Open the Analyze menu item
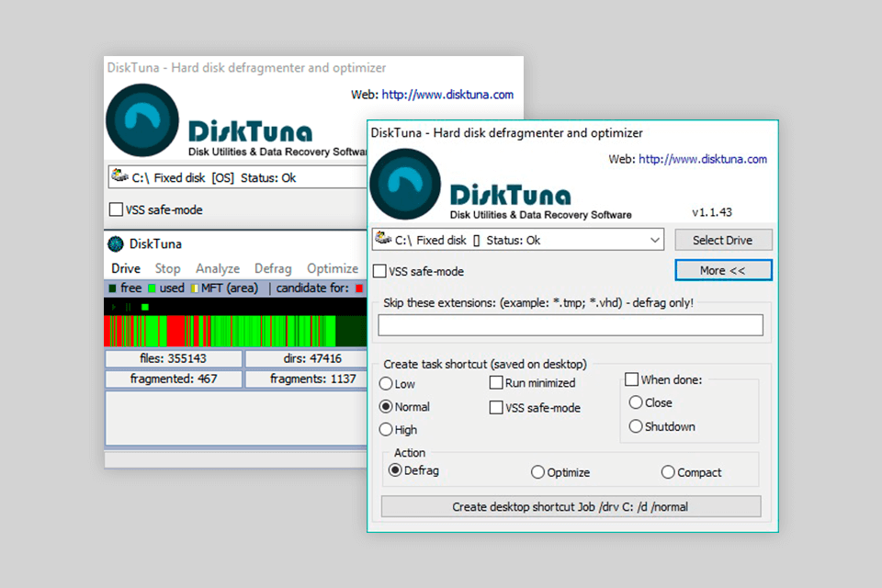 (x=218, y=268)
